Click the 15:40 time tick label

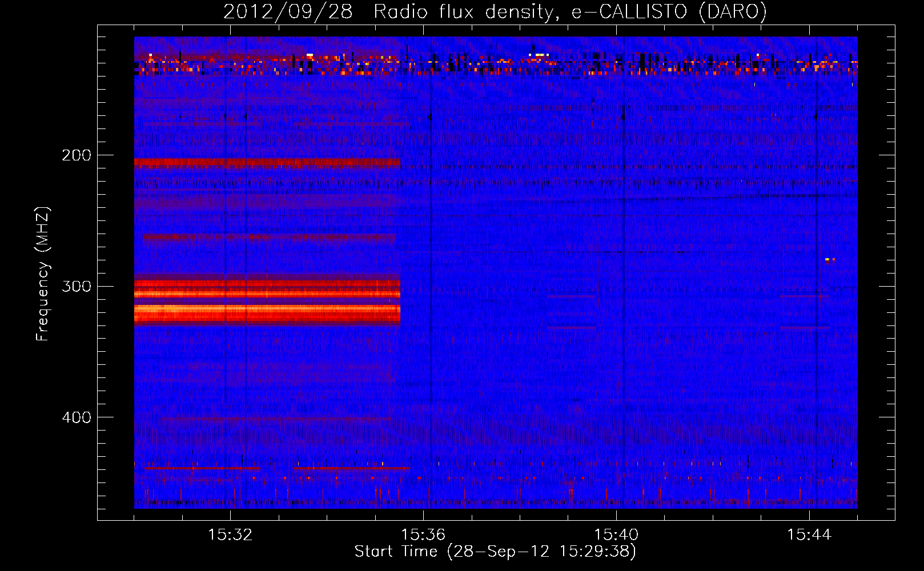tap(616, 535)
